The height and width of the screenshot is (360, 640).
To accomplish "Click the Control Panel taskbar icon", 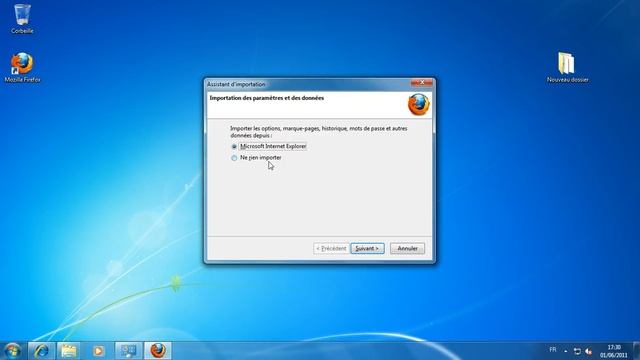I will pos(128,351).
